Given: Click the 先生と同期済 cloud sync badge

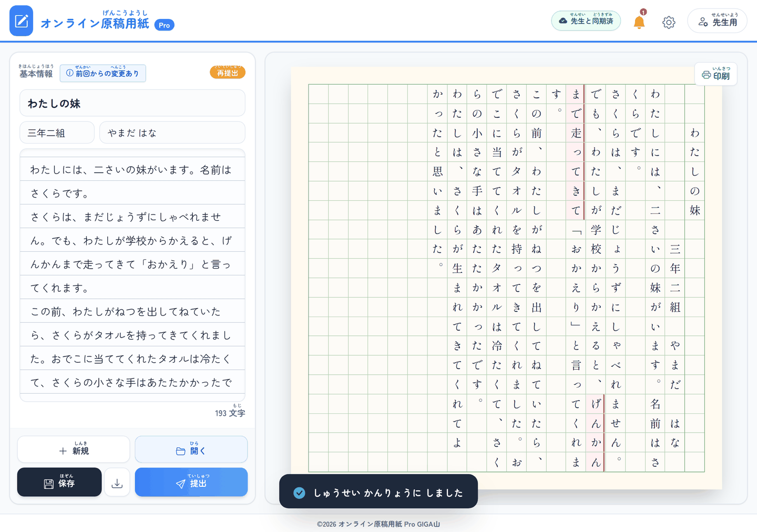Looking at the screenshot, I should pyautogui.click(x=586, y=21).
